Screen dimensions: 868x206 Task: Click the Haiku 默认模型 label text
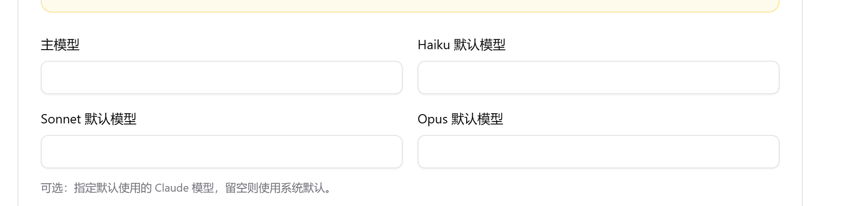462,45
